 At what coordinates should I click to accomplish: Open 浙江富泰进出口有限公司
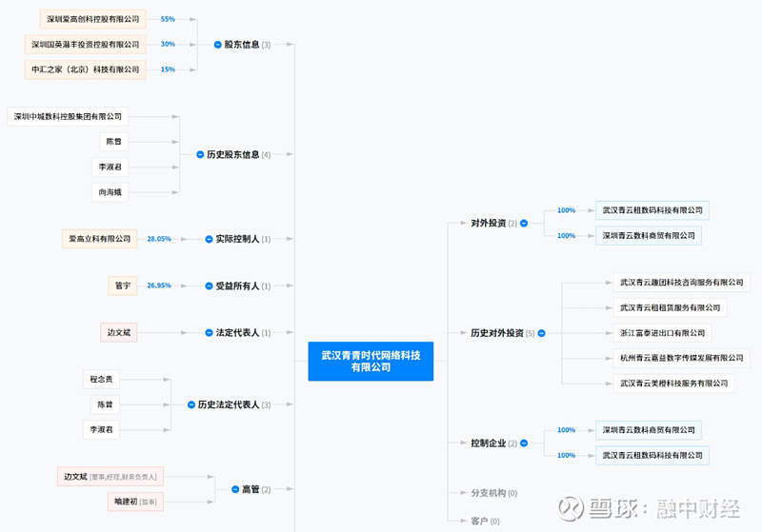[x=662, y=333]
